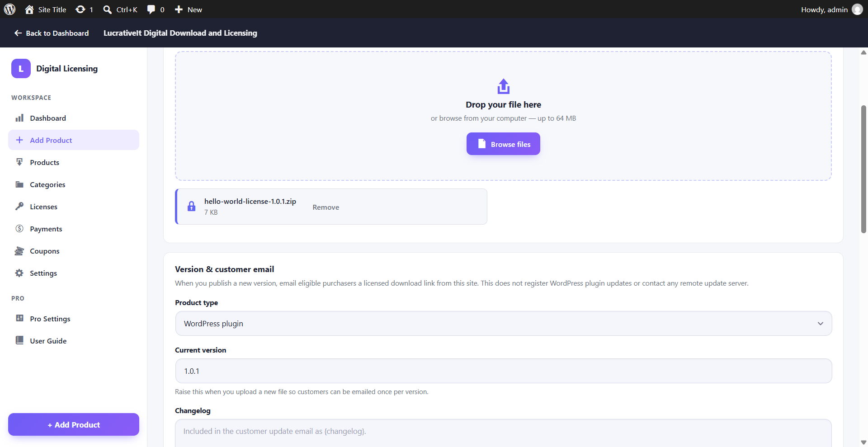
Task: Remove the hello-world-license zip file
Action: pyautogui.click(x=325, y=207)
